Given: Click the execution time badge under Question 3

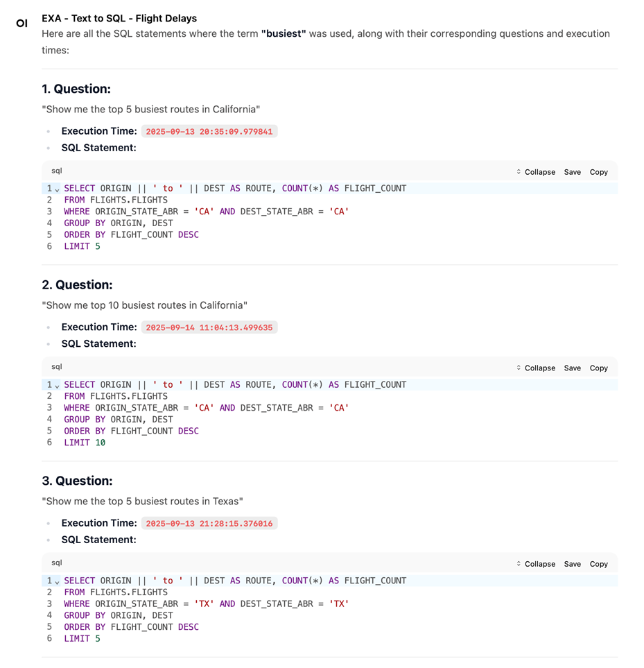Looking at the screenshot, I should (x=209, y=523).
